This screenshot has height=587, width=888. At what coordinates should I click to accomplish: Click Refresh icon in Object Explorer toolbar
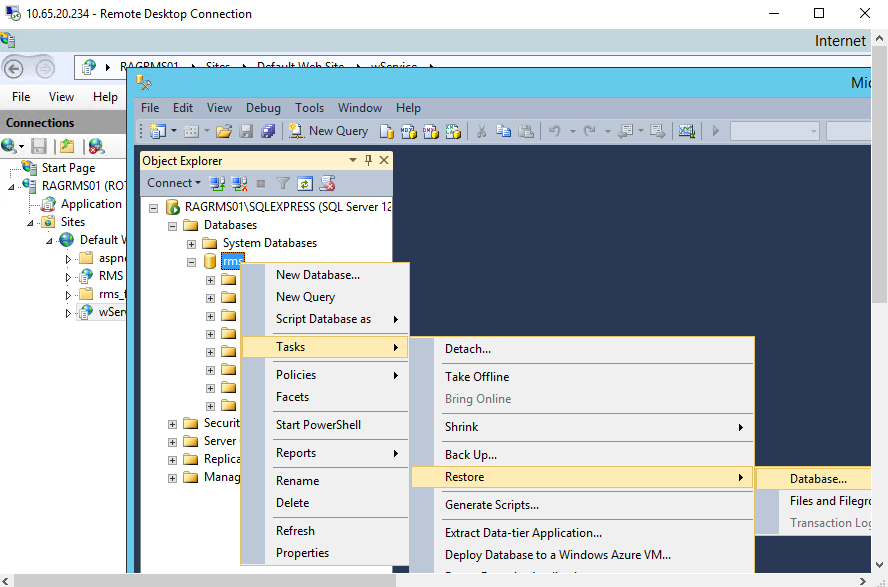tap(305, 183)
